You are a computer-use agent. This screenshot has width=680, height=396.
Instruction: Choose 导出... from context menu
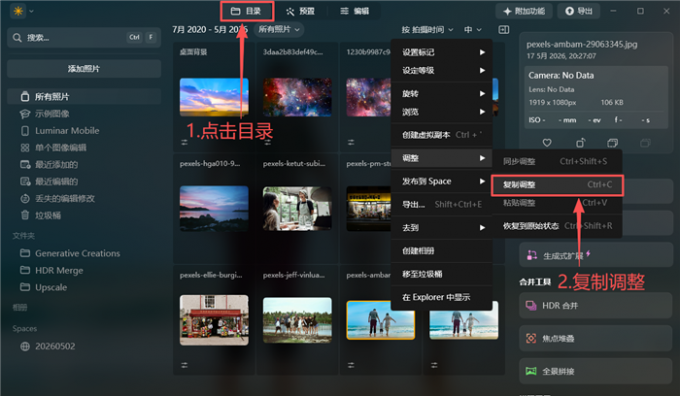pos(441,204)
